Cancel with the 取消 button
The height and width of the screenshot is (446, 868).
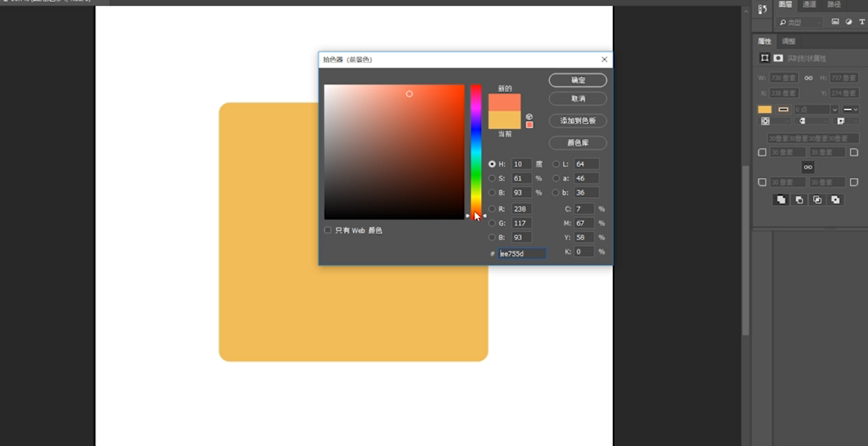pyautogui.click(x=578, y=98)
